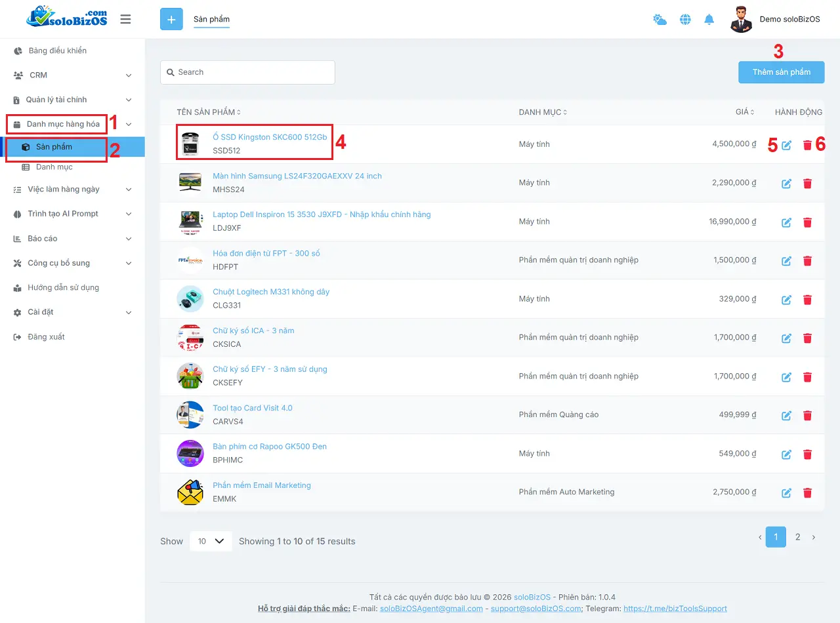
Task: Open the notifications bell
Action: [709, 20]
